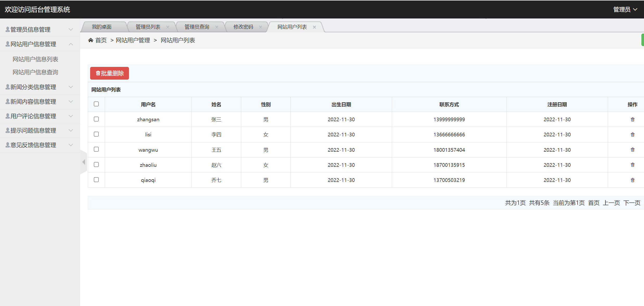This screenshot has width=644, height=306.
Task: Click the 批量删除 button
Action: pyautogui.click(x=109, y=73)
